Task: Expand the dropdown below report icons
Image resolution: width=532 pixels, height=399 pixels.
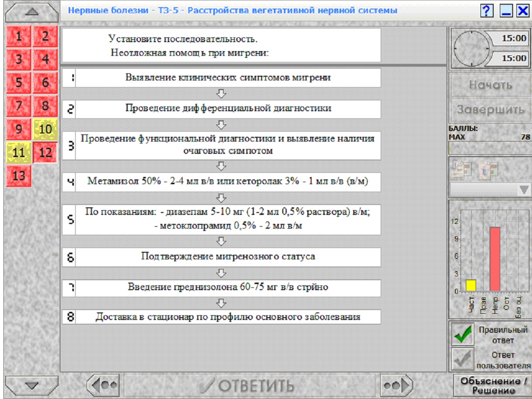Action: coord(523,189)
